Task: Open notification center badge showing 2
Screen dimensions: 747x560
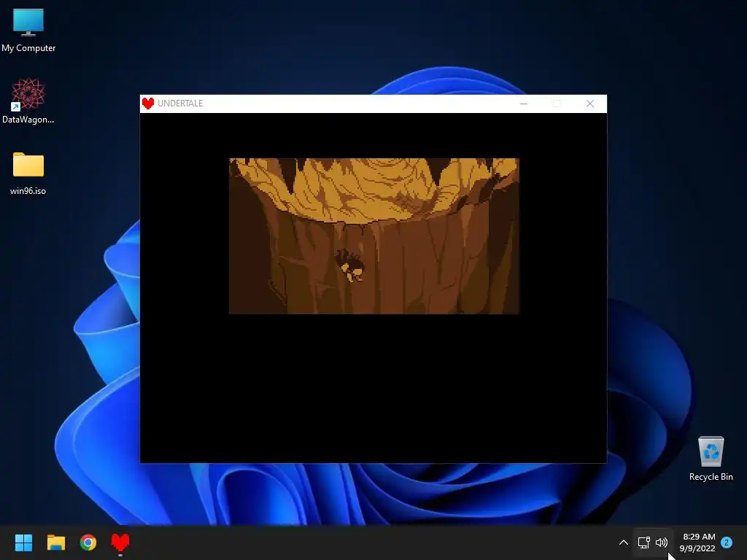Action: click(x=727, y=542)
